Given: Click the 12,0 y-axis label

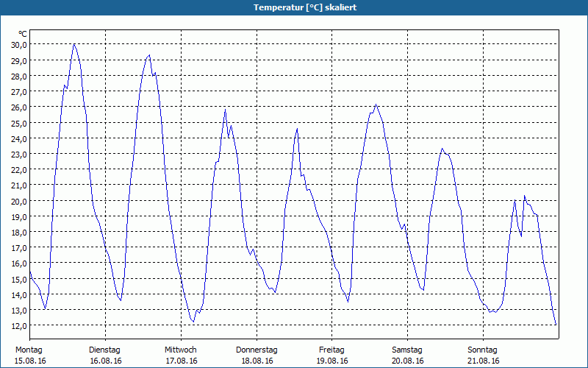Looking at the screenshot, I should pyautogui.click(x=19, y=326).
